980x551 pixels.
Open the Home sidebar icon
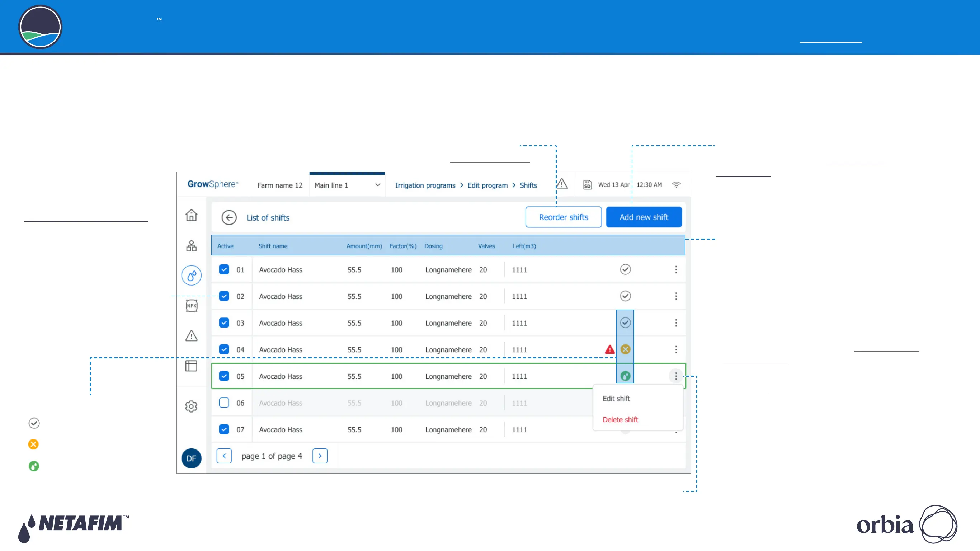191,215
